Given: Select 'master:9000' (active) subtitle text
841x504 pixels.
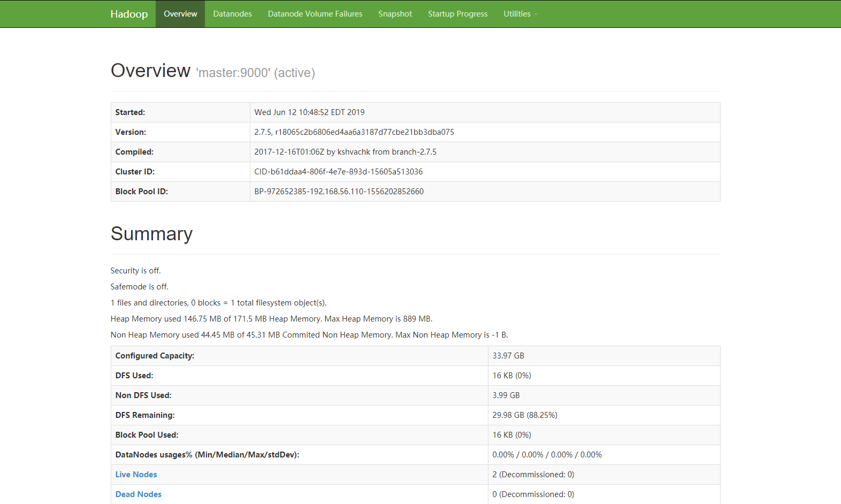Looking at the screenshot, I should tap(255, 73).
